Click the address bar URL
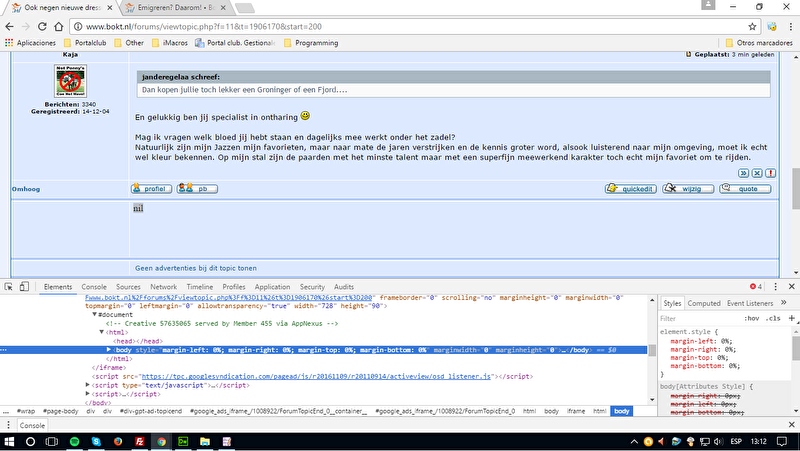 click(204, 27)
